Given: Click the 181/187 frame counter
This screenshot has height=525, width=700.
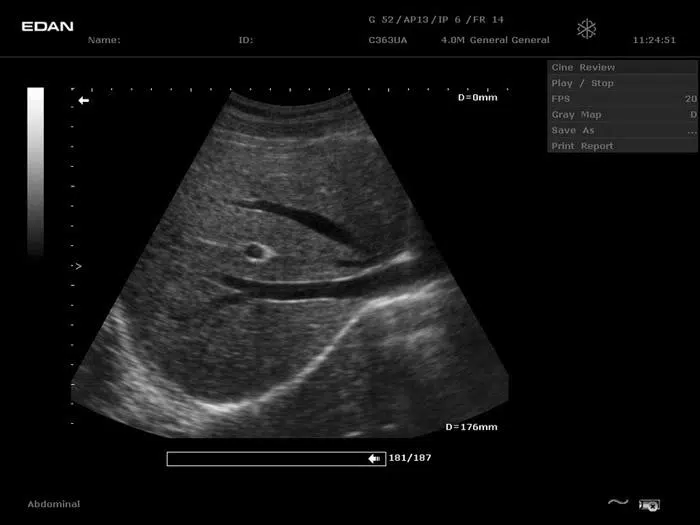Looking at the screenshot, I should coord(410,458).
